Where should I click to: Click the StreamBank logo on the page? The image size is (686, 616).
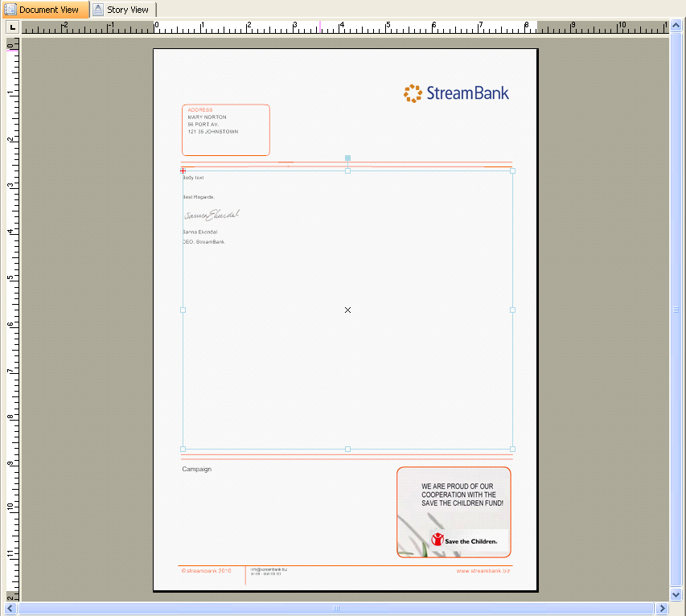456,93
